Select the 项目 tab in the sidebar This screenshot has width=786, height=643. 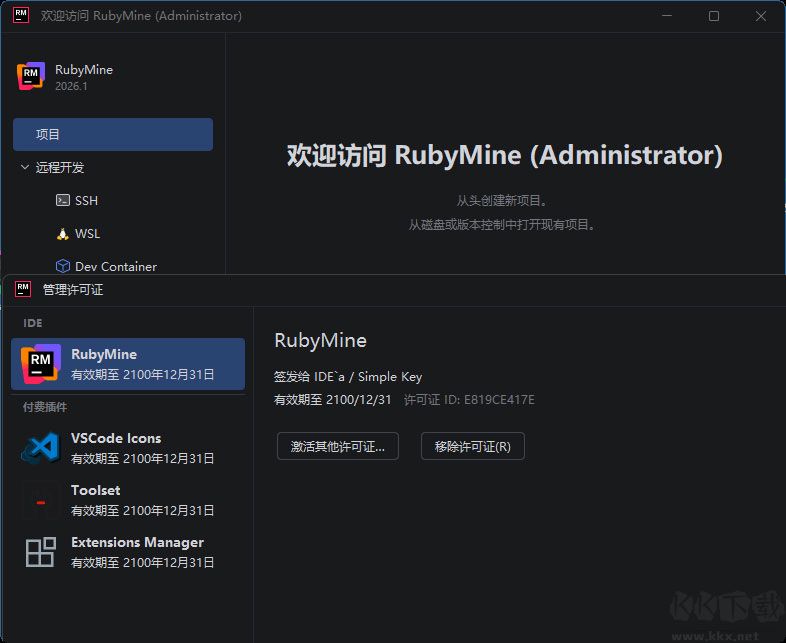pyautogui.click(x=113, y=134)
